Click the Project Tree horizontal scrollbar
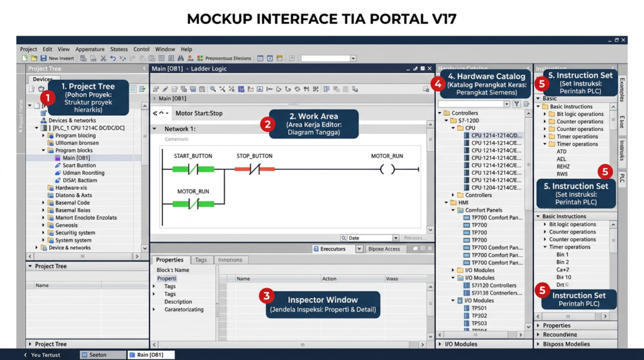Viewport: 644px width, 360px height. point(83,256)
